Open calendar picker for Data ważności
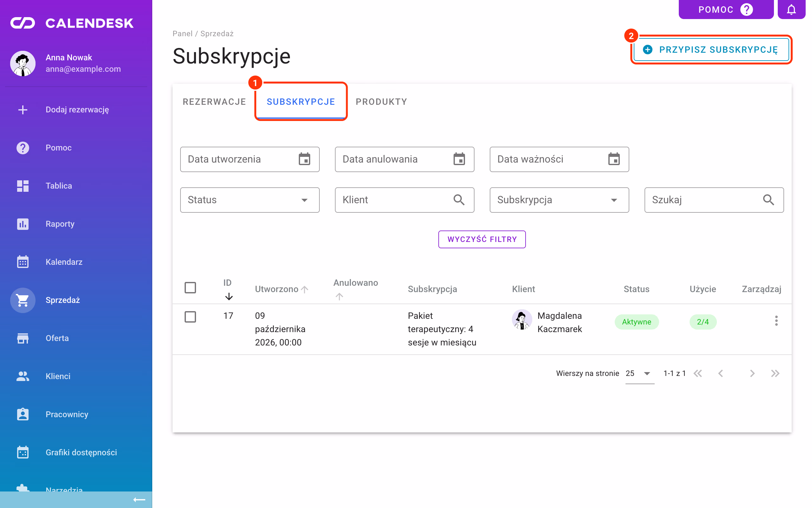This screenshot has height=508, width=812. click(x=614, y=159)
